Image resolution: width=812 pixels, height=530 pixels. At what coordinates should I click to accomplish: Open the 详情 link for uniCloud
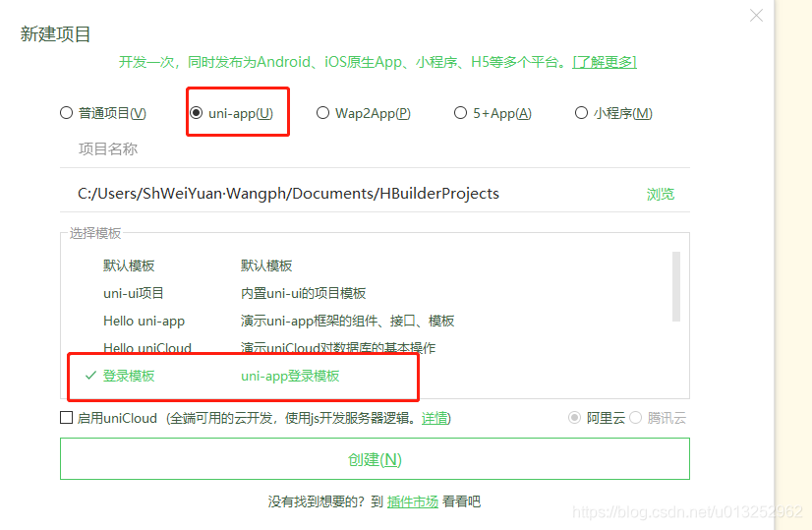[435, 418]
